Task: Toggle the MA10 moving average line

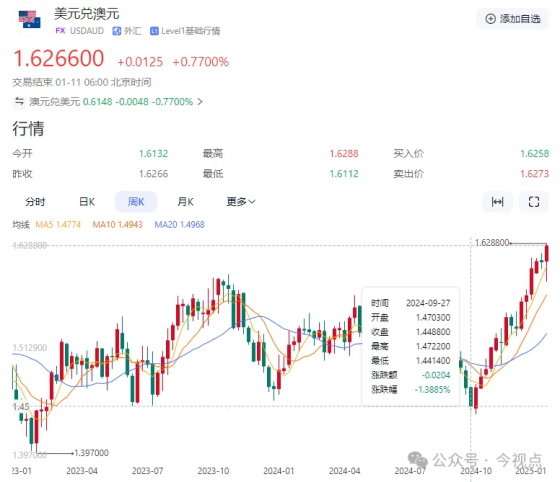Action: pyautogui.click(x=118, y=225)
